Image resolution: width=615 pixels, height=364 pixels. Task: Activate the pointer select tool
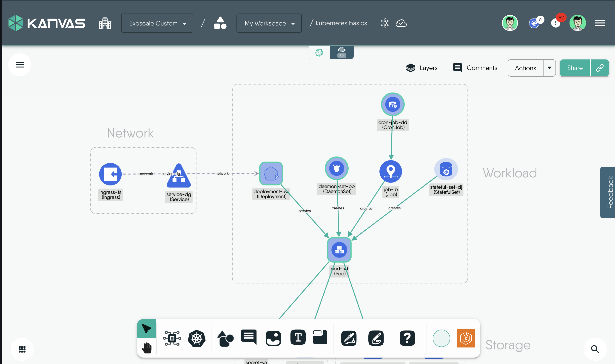(x=147, y=329)
